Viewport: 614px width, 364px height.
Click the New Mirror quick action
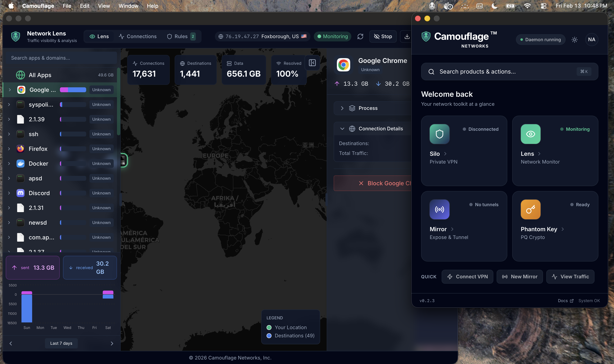519,277
